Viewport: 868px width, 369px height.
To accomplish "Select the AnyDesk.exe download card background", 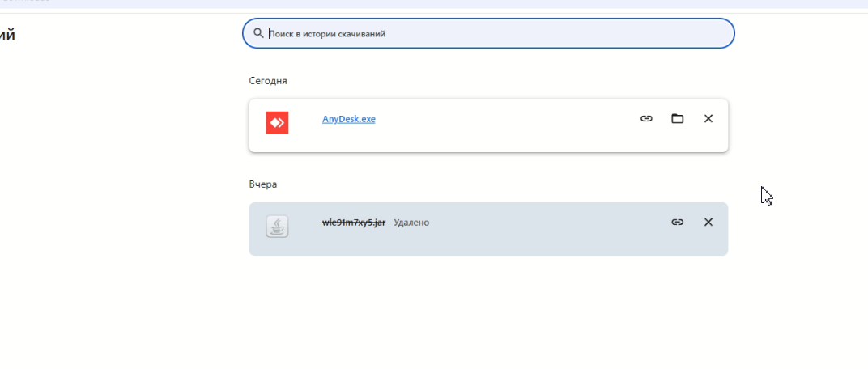I will pyautogui.click(x=488, y=125).
